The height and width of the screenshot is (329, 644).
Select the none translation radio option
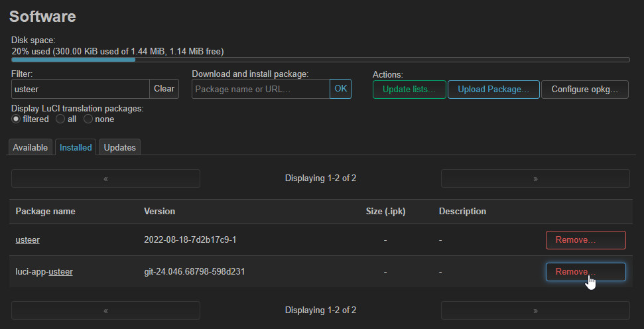pos(88,119)
